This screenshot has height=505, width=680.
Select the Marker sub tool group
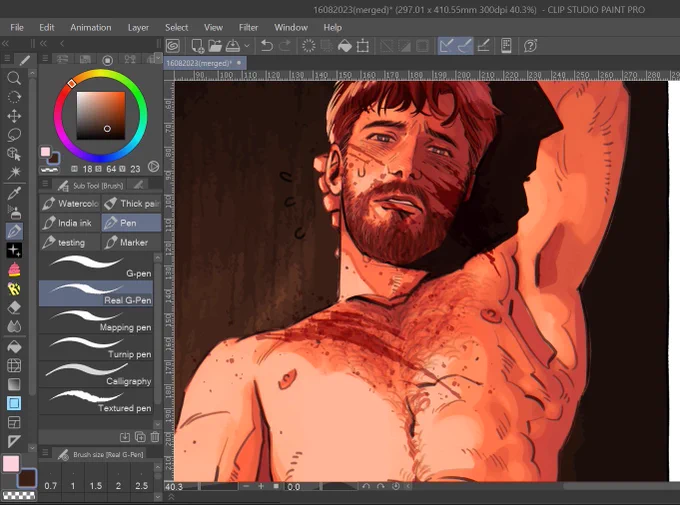(x=131, y=242)
